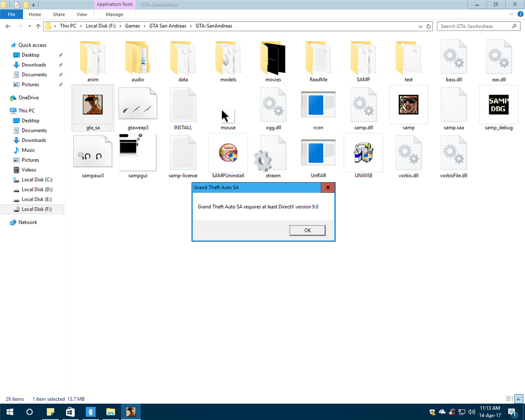
Task: Select the vorbisFile.dll file
Action: [454, 152]
